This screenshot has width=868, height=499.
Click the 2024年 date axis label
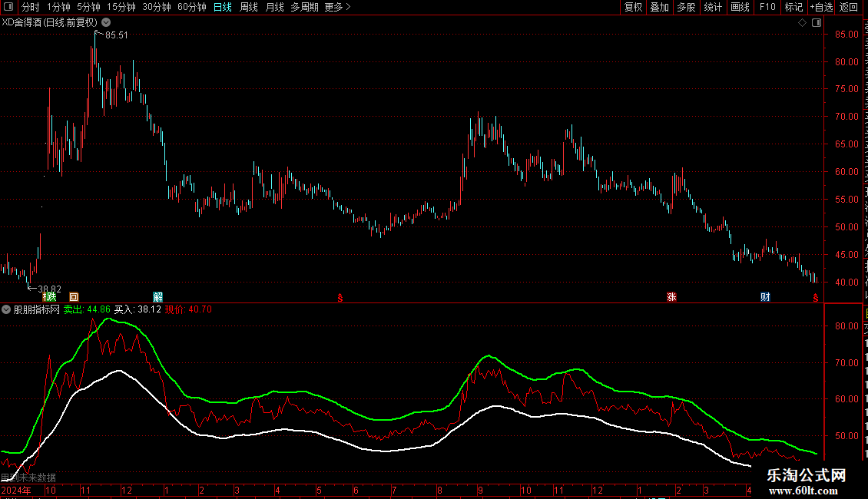pos(16,490)
